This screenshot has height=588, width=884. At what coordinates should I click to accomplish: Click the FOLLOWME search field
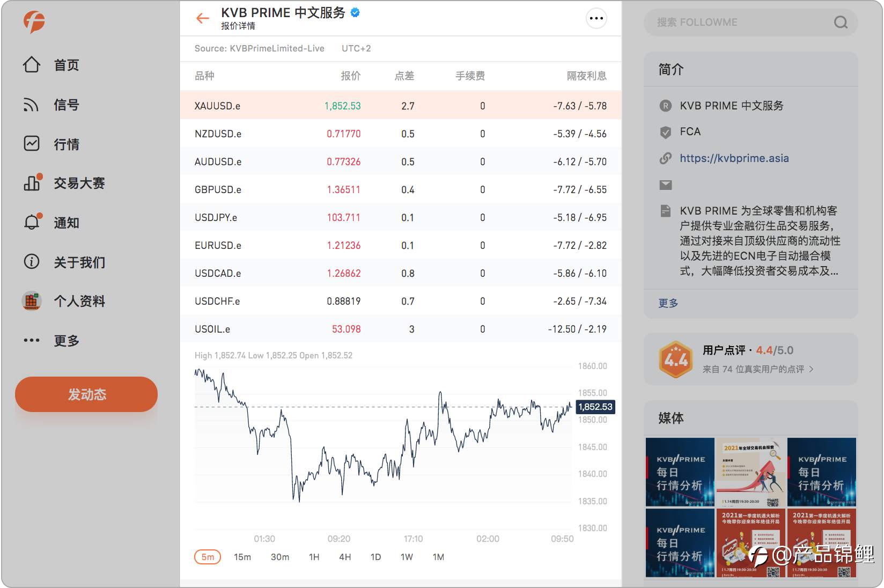(750, 22)
